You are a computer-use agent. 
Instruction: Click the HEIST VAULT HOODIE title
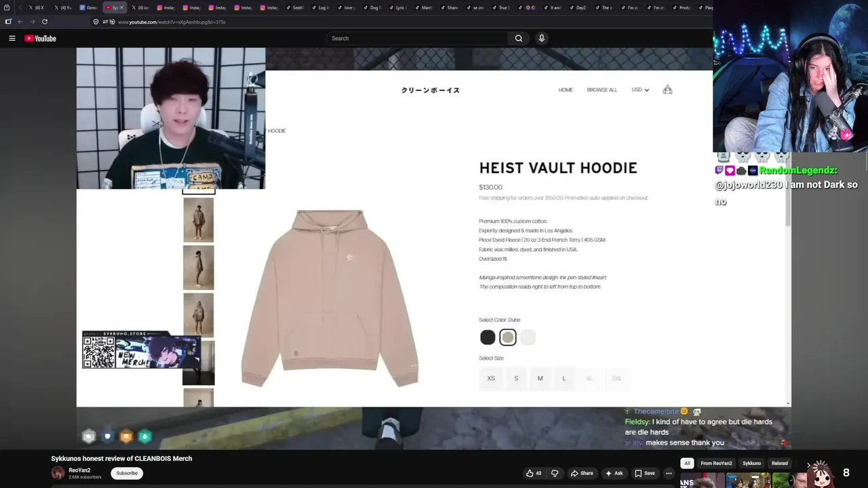(558, 168)
